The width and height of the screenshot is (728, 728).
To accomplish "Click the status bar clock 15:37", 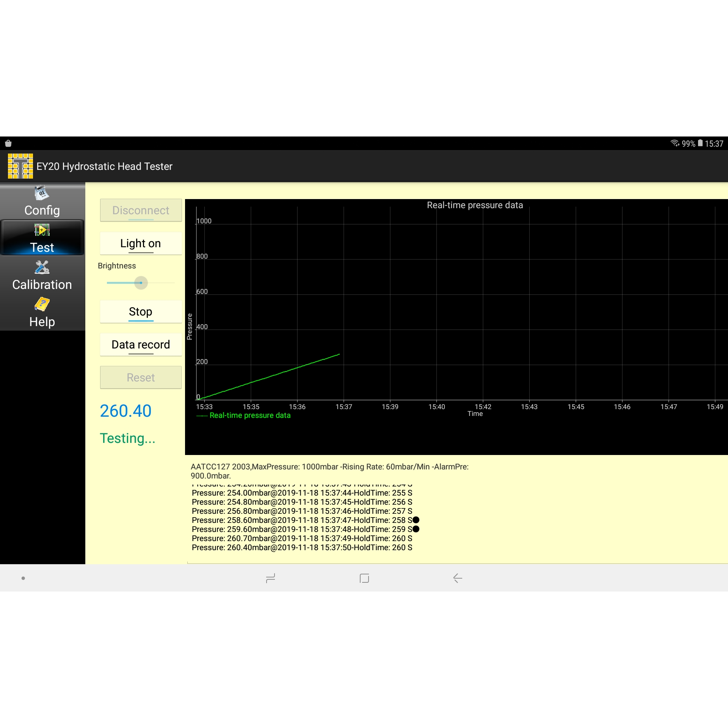I will (x=714, y=144).
